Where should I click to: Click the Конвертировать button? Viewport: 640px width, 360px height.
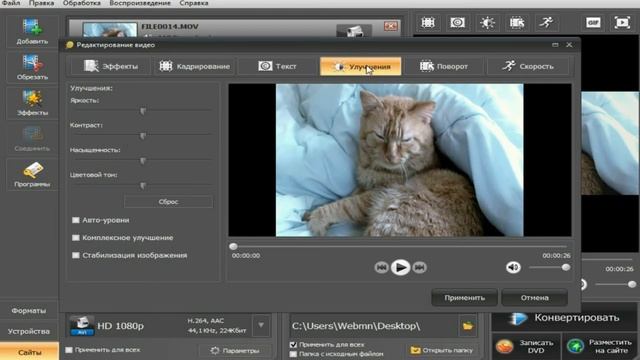(x=564, y=318)
